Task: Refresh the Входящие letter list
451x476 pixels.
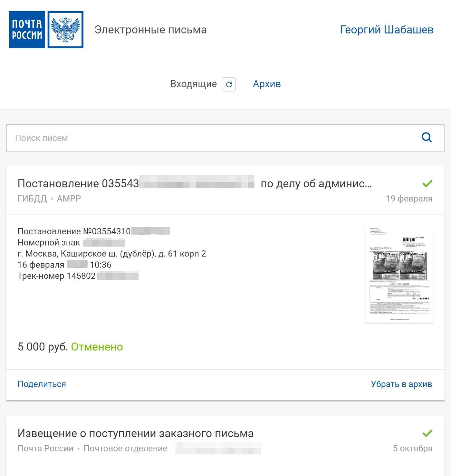Action: pyautogui.click(x=229, y=84)
